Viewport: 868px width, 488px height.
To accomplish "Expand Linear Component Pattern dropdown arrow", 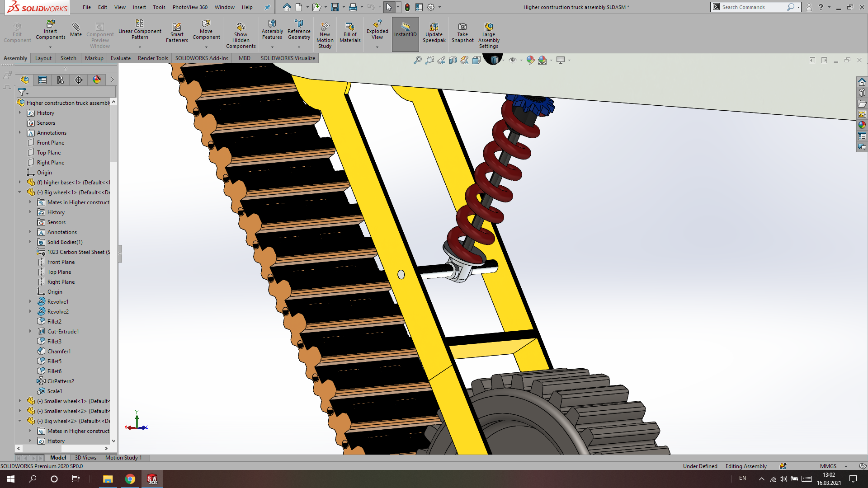I will click(140, 47).
